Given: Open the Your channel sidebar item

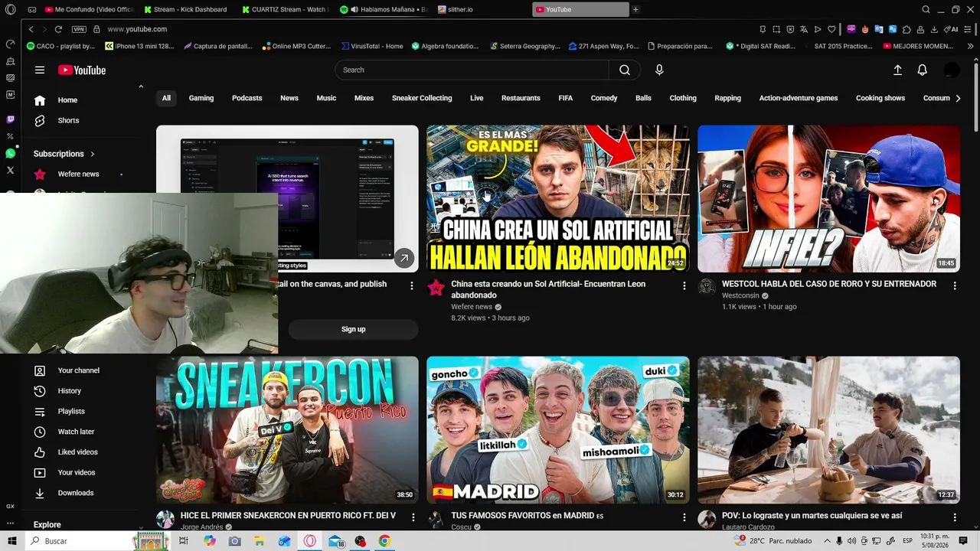Looking at the screenshot, I should [x=78, y=370].
